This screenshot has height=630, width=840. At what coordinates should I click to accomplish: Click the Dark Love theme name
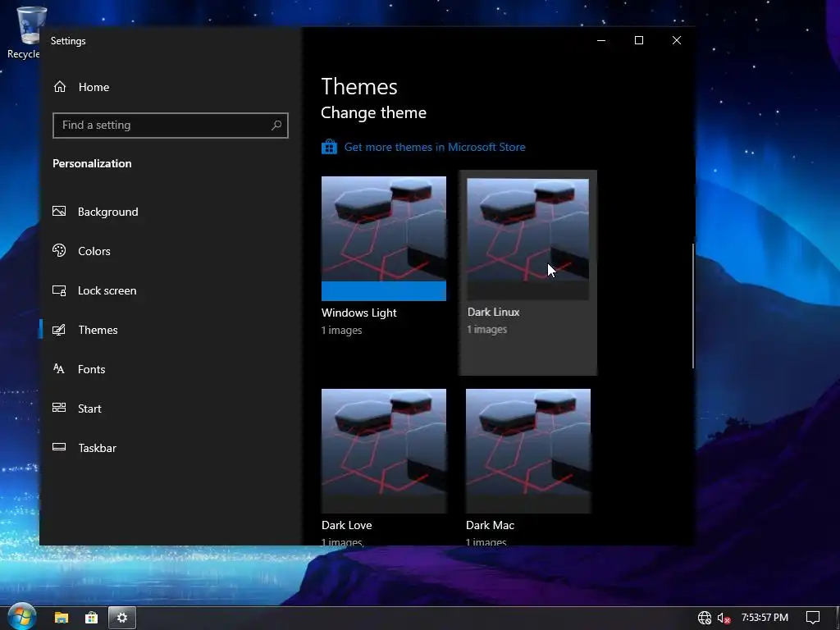coord(347,525)
